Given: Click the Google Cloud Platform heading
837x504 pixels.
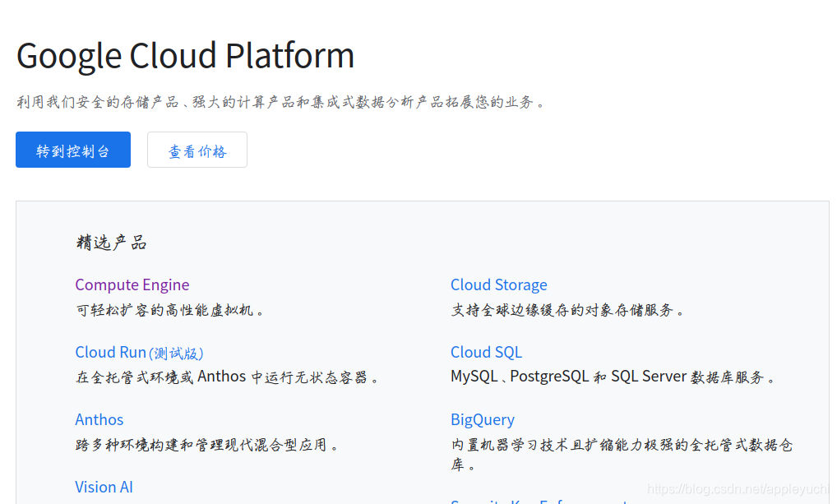Looking at the screenshot, I should (x=185, y=56).
